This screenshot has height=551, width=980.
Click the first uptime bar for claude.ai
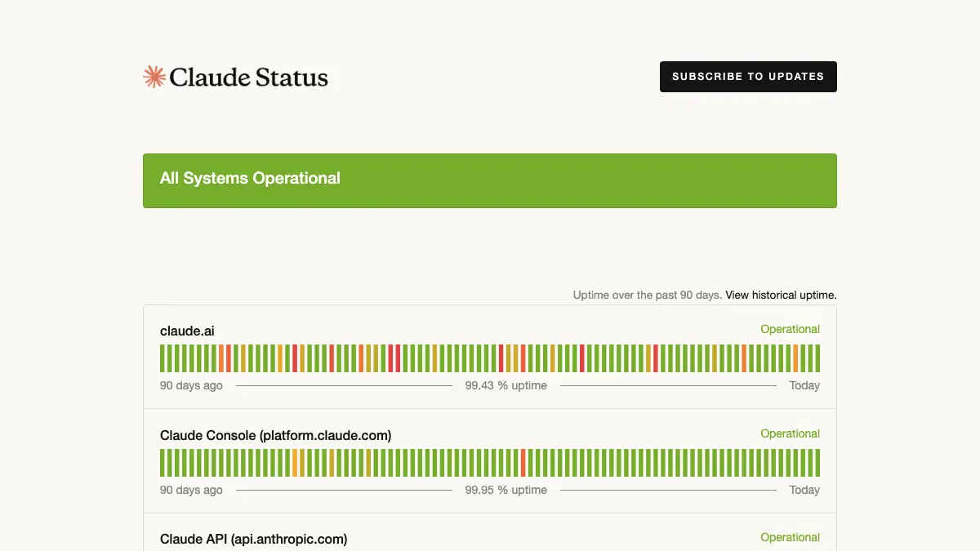coord(163,358)
